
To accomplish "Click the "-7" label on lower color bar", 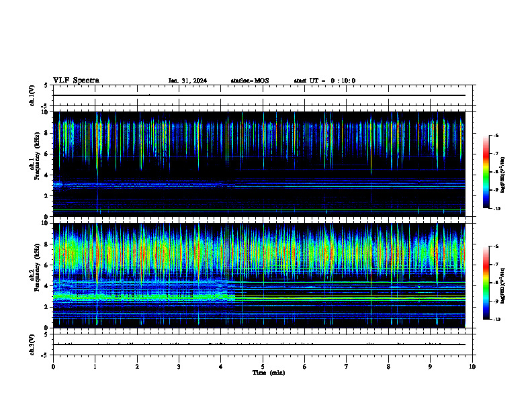I will click(496, 265).
